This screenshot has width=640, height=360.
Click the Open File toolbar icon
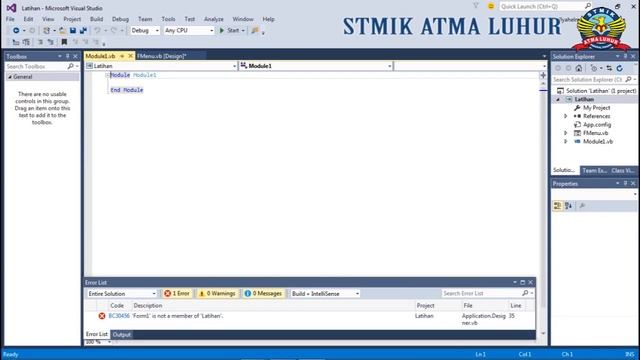click(x=62, y=31)
